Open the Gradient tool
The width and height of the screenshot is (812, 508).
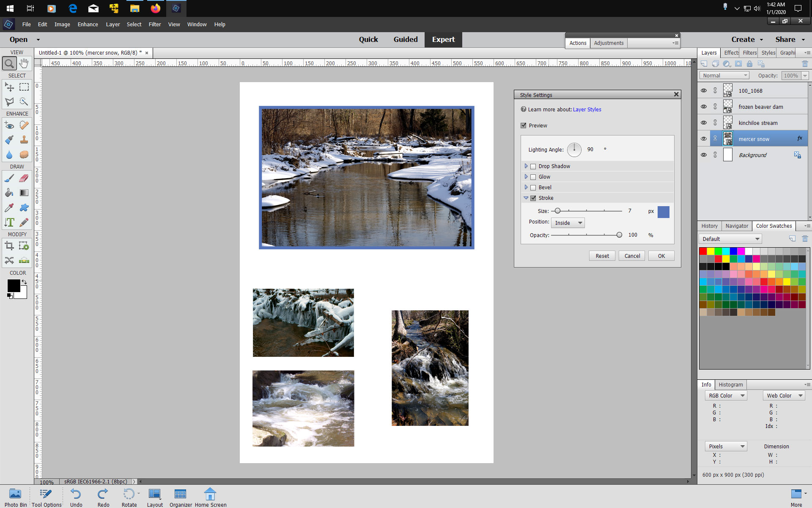pos(24,193)
